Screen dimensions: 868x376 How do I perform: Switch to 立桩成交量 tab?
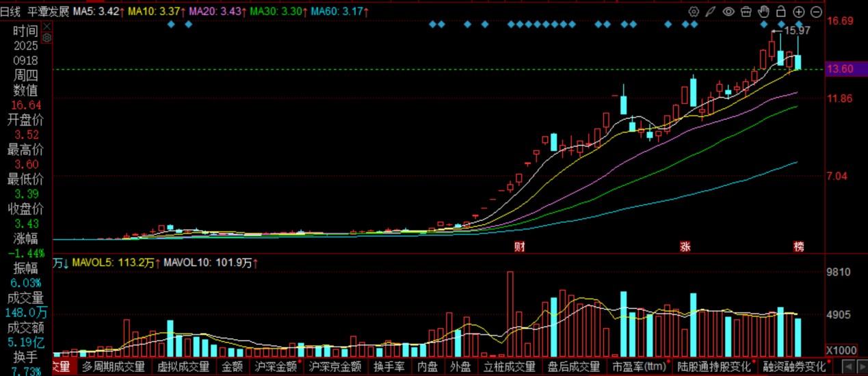[x=509, y=367]
